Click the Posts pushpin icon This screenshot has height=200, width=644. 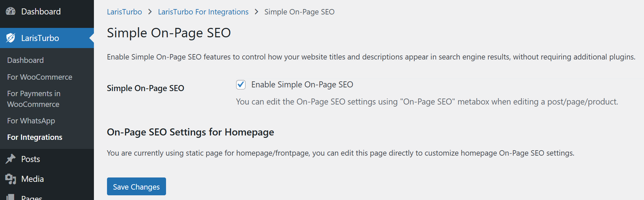[x=11, y=159]
